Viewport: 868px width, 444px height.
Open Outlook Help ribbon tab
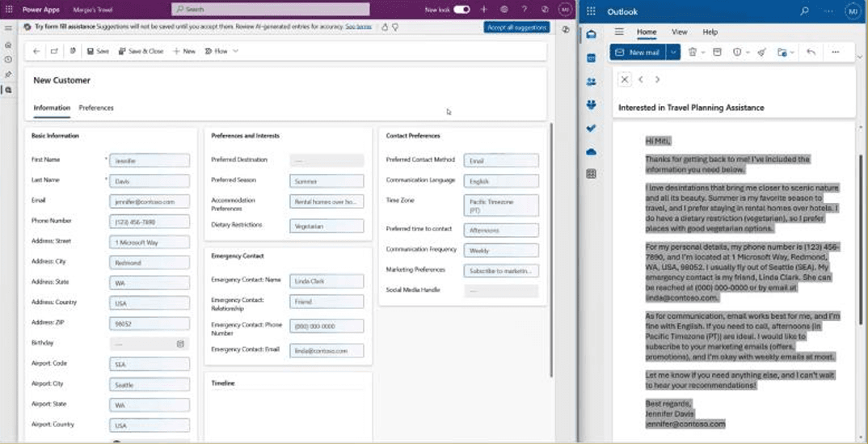[x=710, y=32]
